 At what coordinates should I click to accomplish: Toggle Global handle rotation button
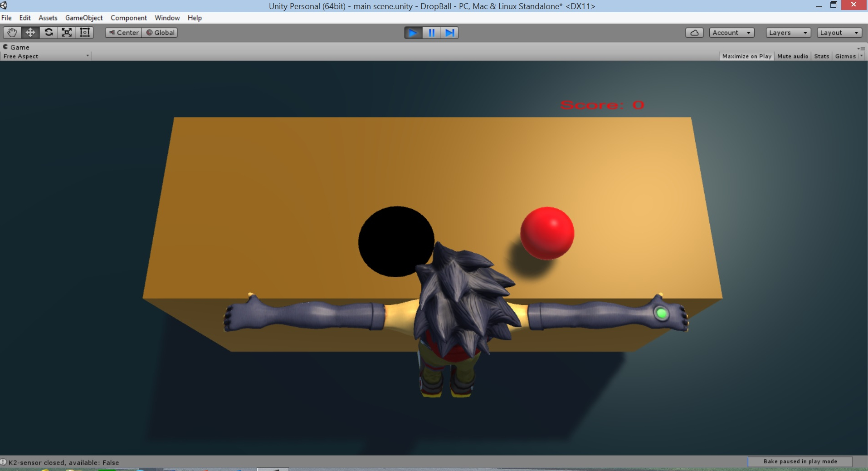point(160,33)
